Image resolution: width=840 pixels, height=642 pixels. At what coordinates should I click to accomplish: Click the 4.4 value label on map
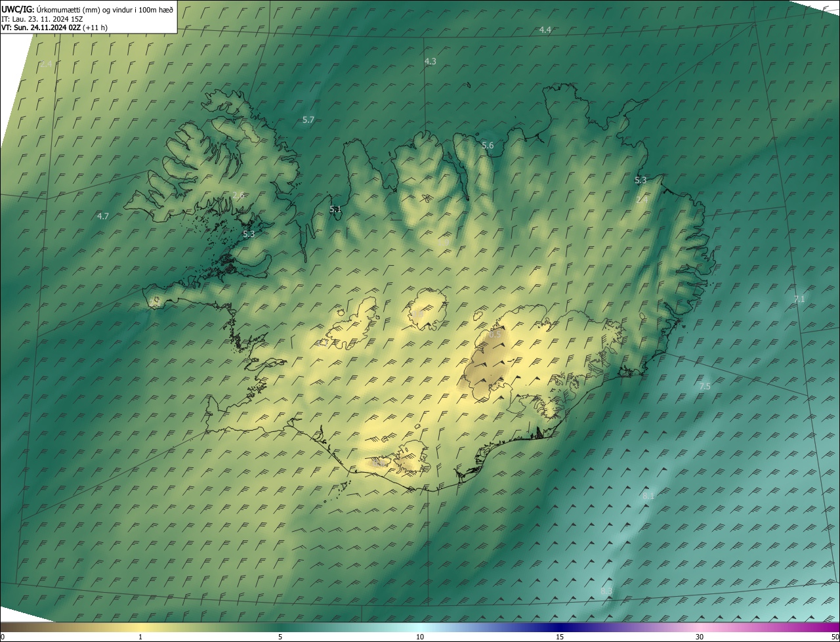545,30
